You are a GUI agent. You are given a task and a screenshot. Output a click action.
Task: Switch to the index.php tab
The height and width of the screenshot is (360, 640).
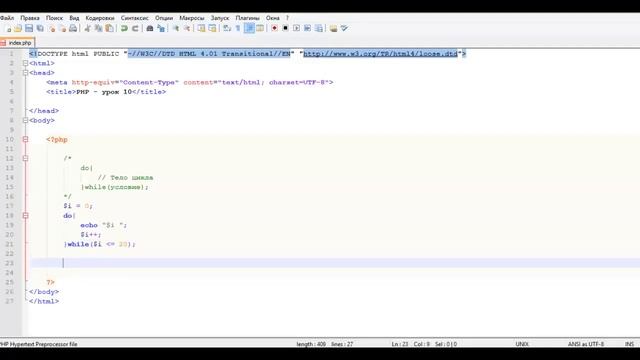click(18, 42)
